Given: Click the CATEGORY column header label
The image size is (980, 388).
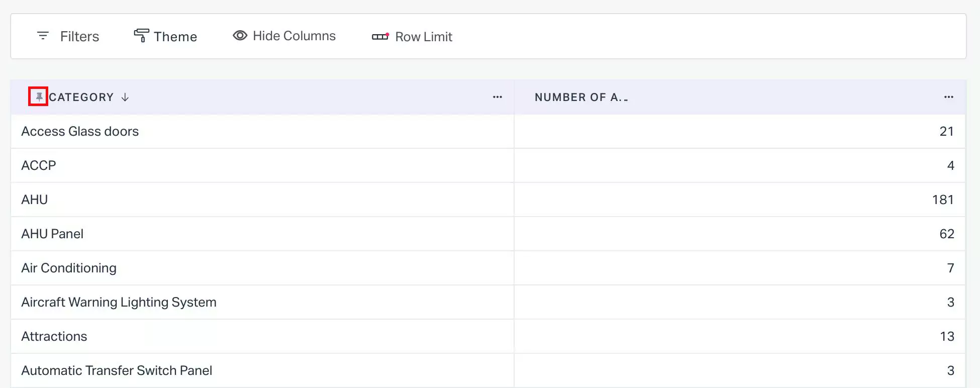Looking at the screenshot, I should [x=81, y=97].
